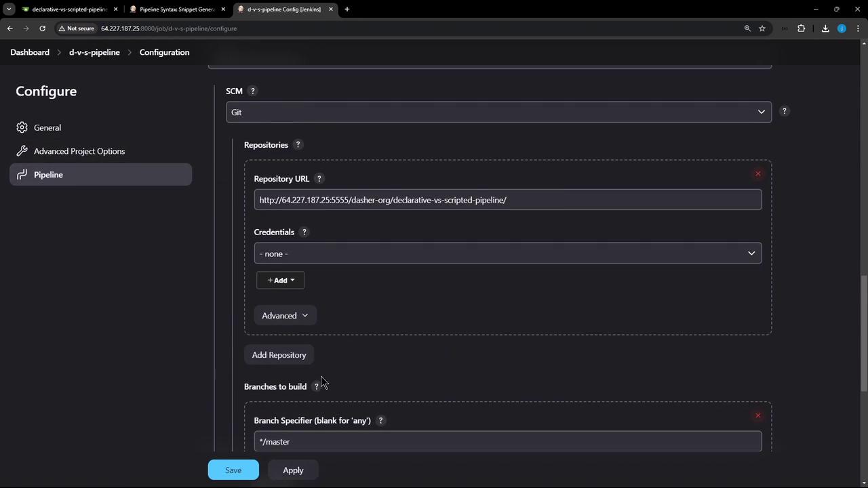
Task: Click the help icon next to SCM
Action: pyautogui.click(x=252, y=91)
